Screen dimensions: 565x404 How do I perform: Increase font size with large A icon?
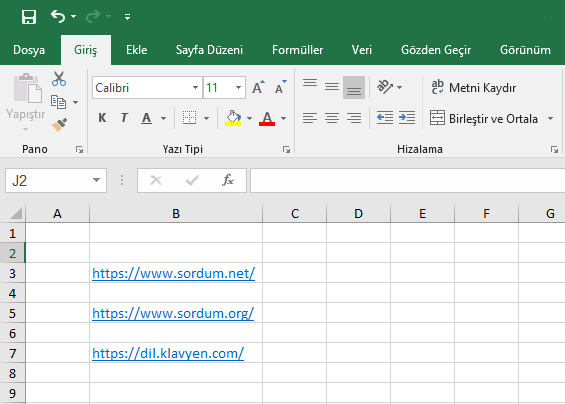[x=258, y=87]
